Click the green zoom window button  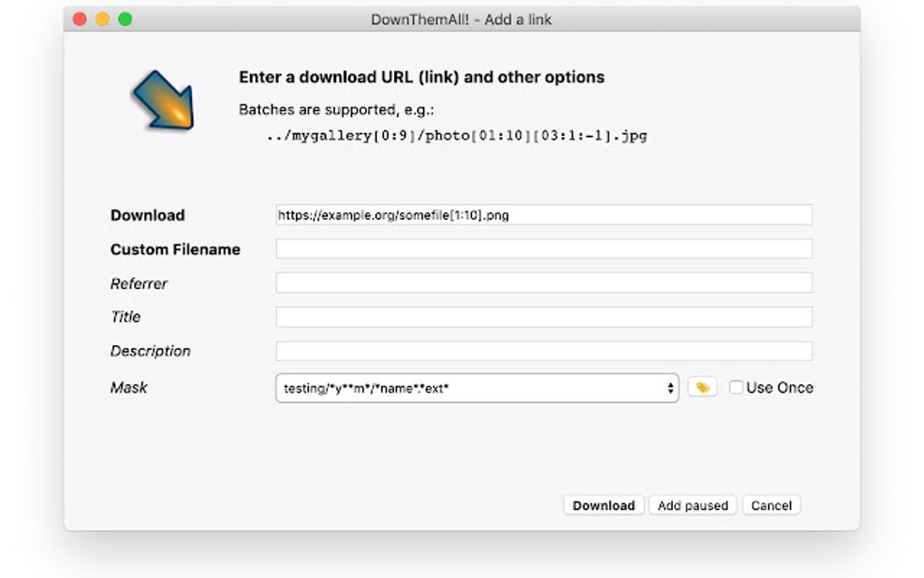[125, 17]
